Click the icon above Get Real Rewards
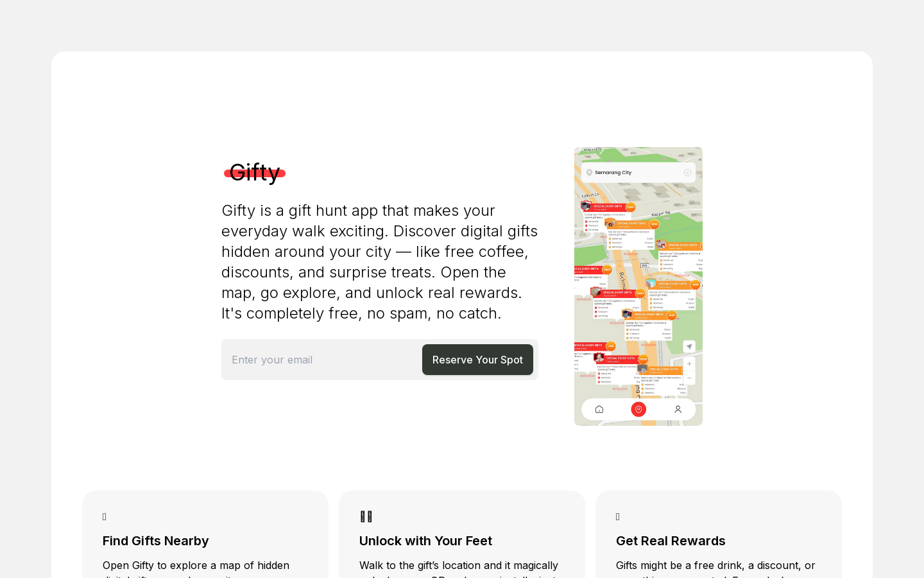This screenshot has height=578, width=924. point(618,517)
